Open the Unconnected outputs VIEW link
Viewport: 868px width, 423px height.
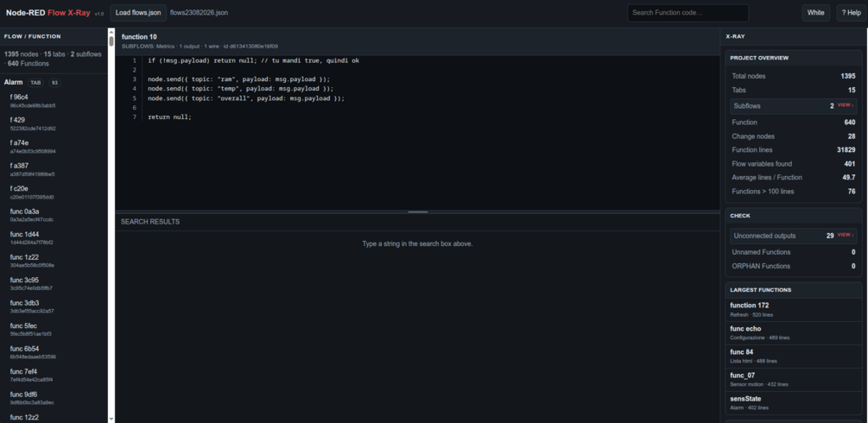click(x=845, y=236)
